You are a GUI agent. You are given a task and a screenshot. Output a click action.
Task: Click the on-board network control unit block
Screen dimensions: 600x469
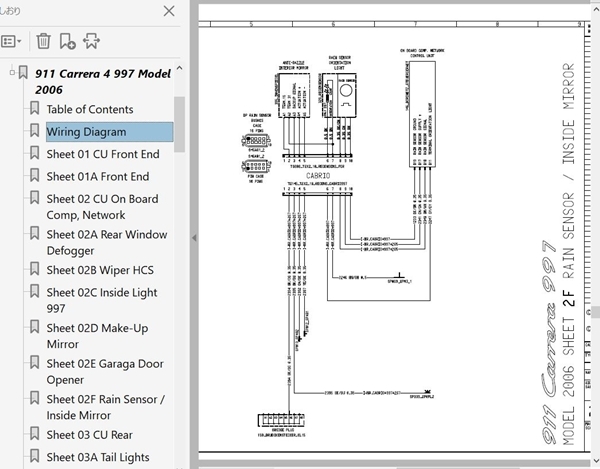click(422, 114)
